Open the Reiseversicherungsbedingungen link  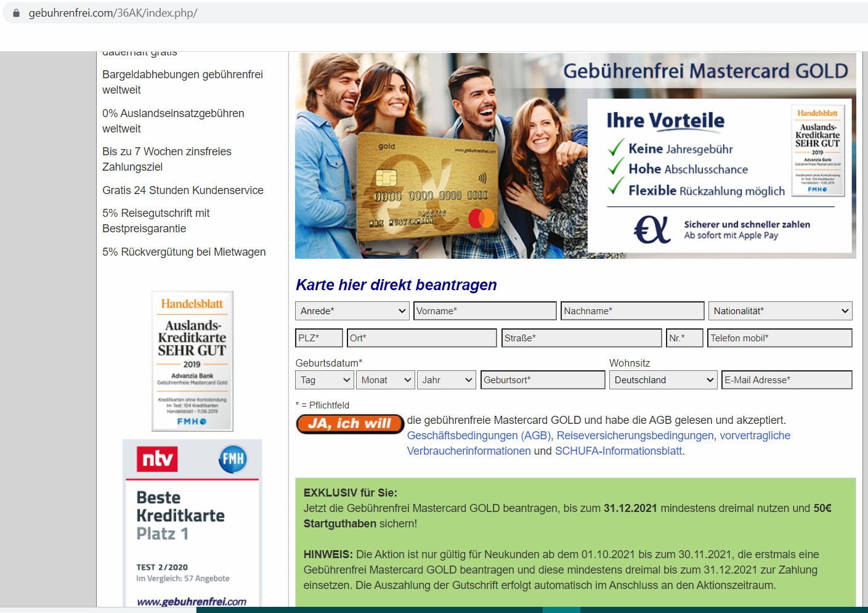point(635,436)
